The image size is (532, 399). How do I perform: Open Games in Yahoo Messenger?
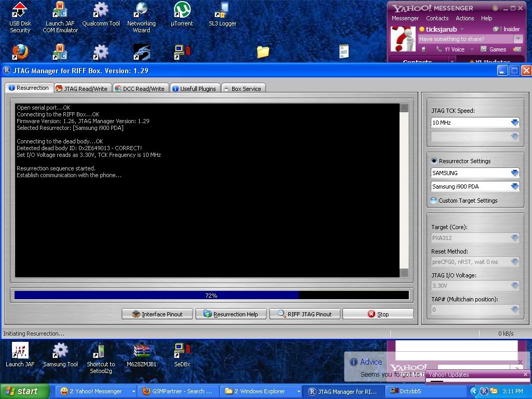(494, 49)
